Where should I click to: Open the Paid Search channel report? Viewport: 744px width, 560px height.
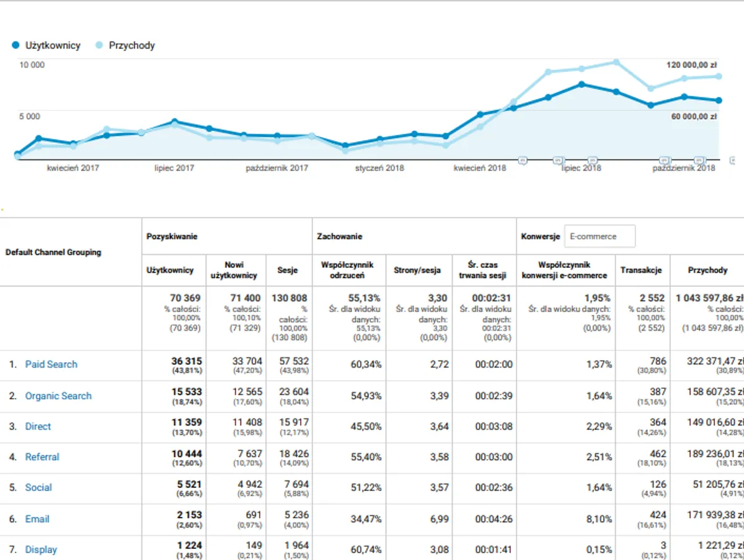point(51,364)
